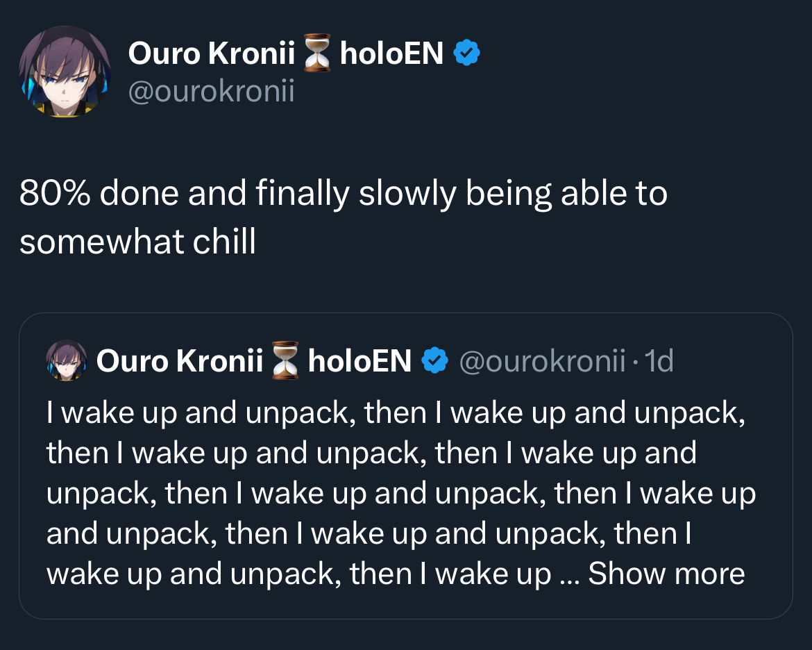Click the verified badge inside the quoted tweet
Viewport: 812px width, 650px height.
435,360
